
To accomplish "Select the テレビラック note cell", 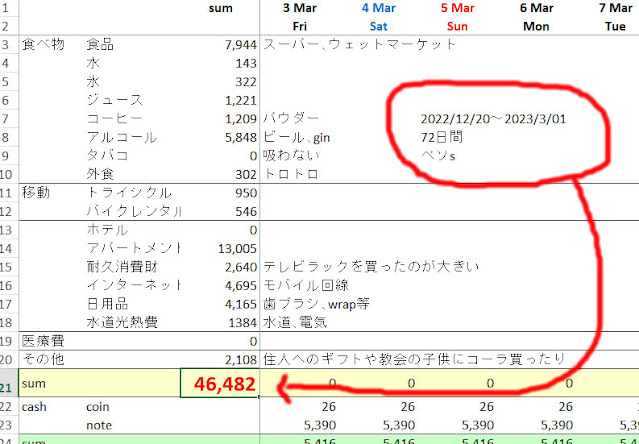I will tap(371, 267).
